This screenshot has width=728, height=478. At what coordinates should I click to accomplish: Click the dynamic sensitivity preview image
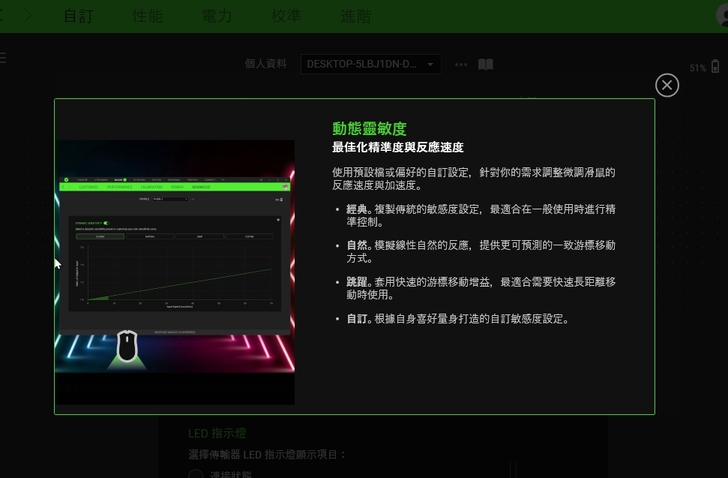tap(175, 272)
